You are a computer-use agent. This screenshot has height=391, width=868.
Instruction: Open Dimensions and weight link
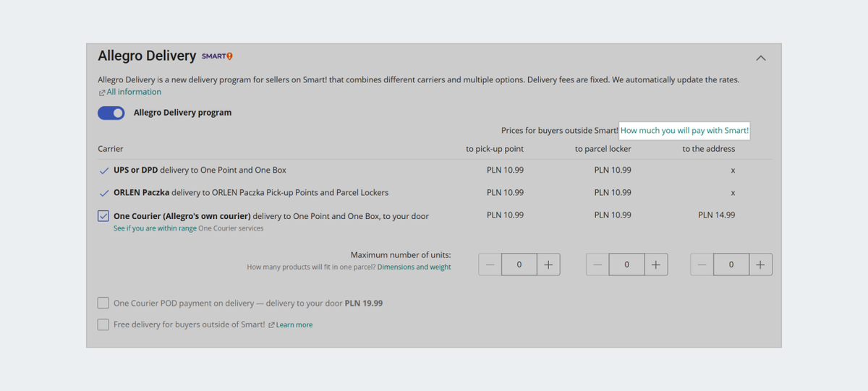pyautogui.click(x=414, y=267)
